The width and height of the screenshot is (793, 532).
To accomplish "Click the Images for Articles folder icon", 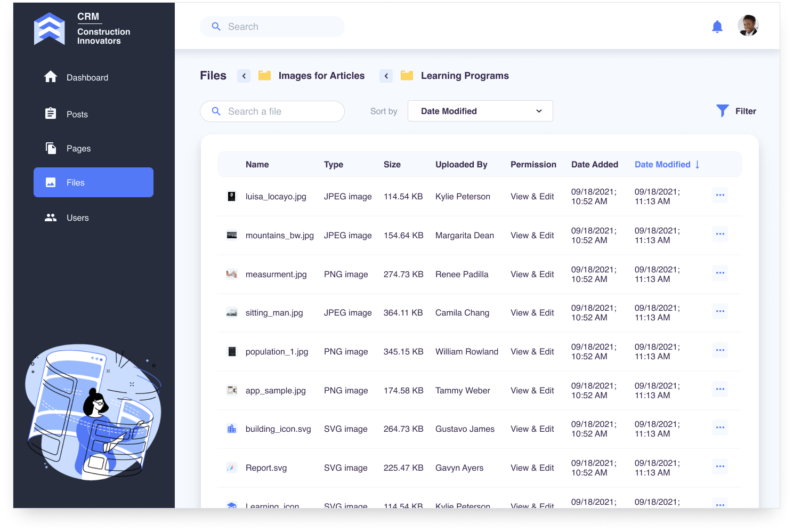I will coord(265,76).
